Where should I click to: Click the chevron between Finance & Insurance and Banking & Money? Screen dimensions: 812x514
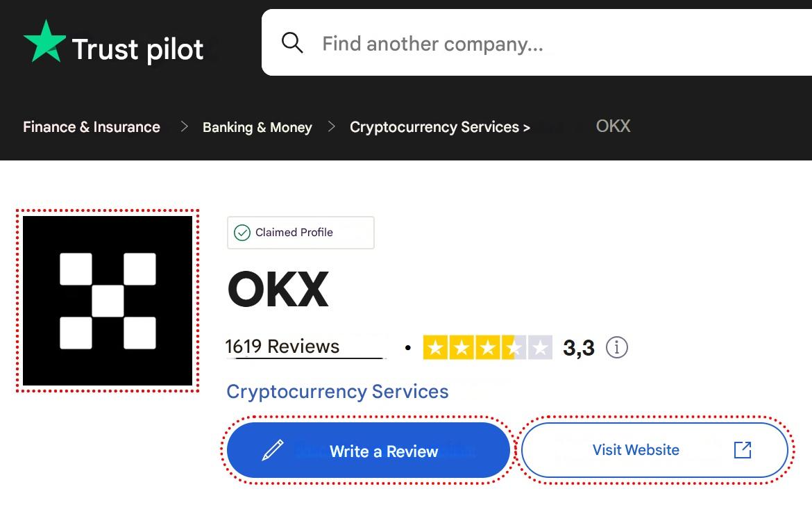tap(184, 126)
